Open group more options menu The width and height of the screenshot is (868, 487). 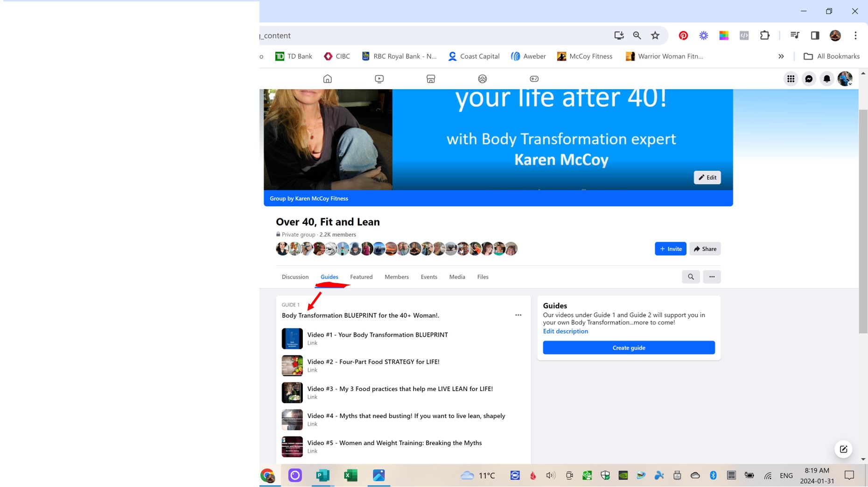click(712, 277)
